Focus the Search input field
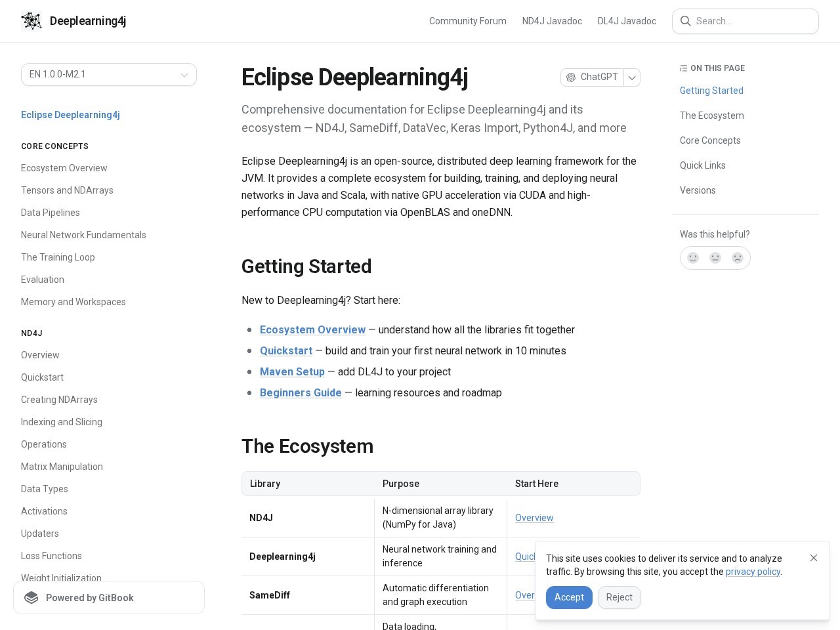840x630 pixels. (745, 21)
